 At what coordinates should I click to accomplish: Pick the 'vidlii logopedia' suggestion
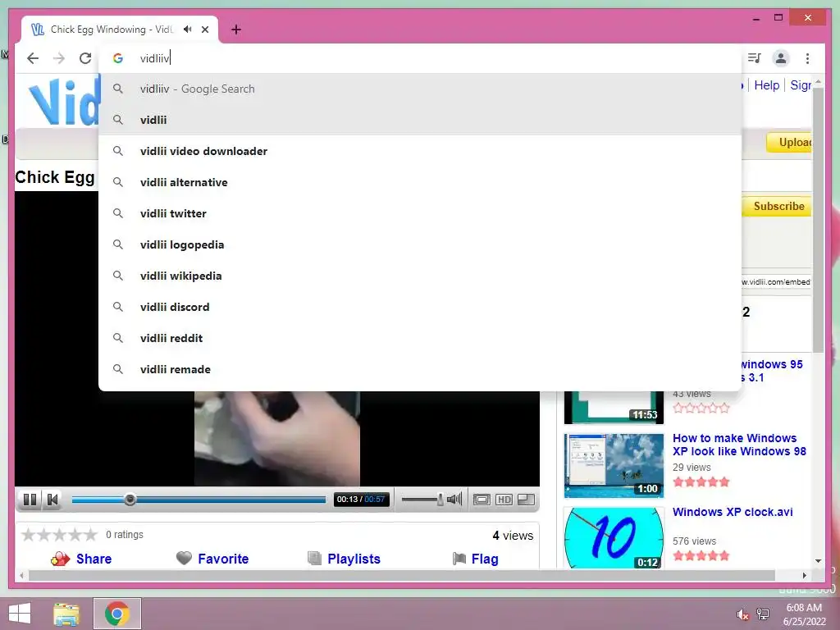(x=420, y=244)
